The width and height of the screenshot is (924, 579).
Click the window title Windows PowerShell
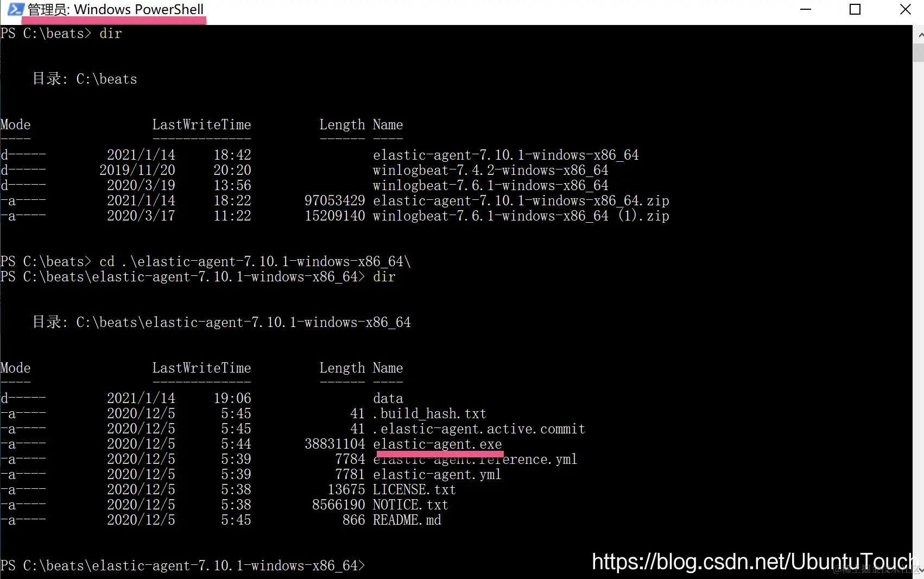tap(116, 10)
